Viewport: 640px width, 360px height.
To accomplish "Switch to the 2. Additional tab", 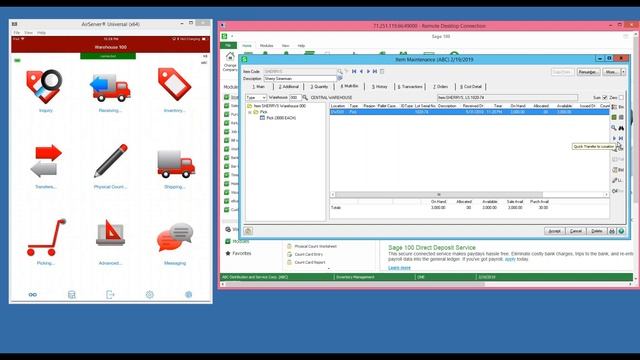I will click(289, 87).
